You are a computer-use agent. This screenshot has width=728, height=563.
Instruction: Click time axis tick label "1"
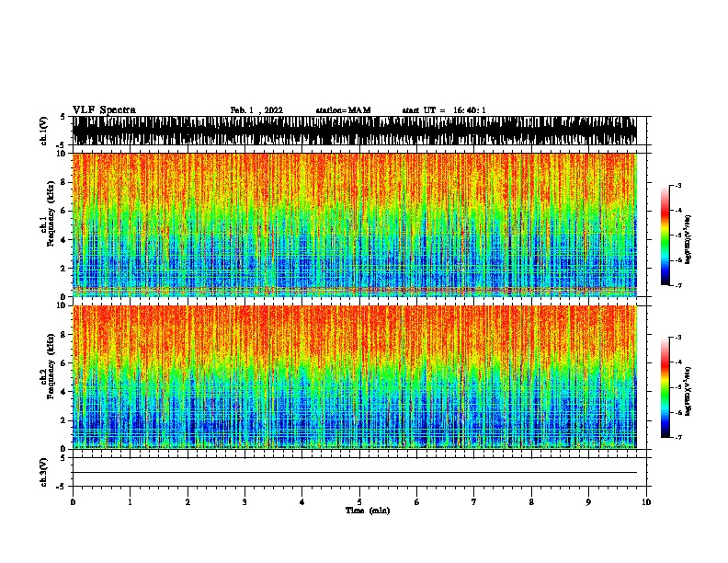tap(130, 501)
